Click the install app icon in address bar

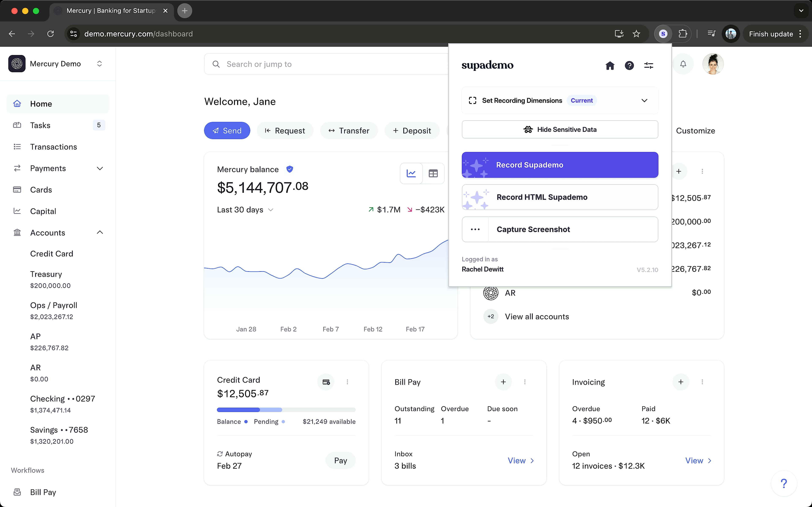(619, 34)
